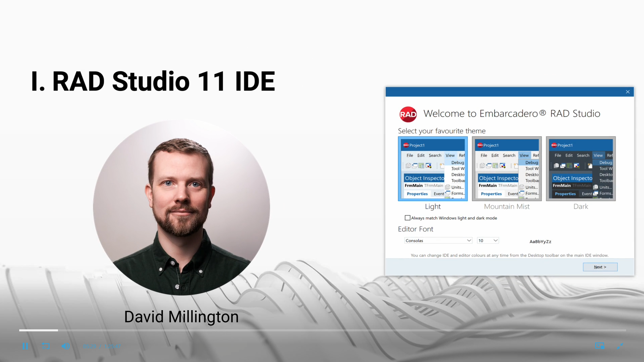Select the Mountain Mist theme thumbnail
Image resolution: width=644 pixels, height=362 pixels.
507,168
